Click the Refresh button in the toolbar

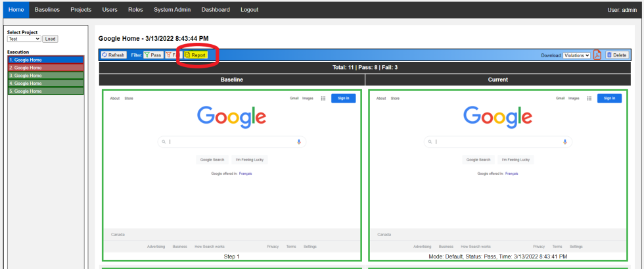[x=114, y=55]
